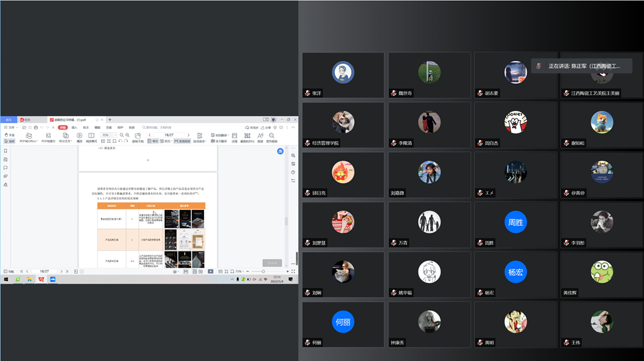Start the Read Aloud (朗读) feature
Screen dimensions: 644x361
coord(260,138)
